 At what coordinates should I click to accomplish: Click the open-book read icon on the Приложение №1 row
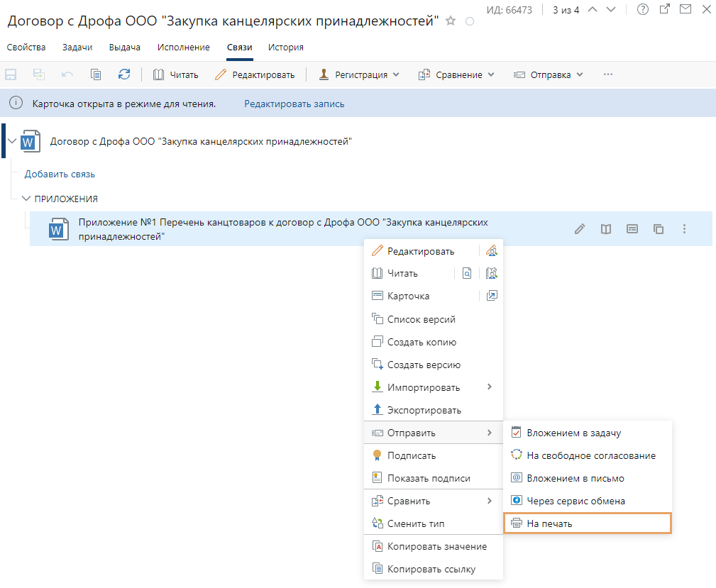coord(606,229)
